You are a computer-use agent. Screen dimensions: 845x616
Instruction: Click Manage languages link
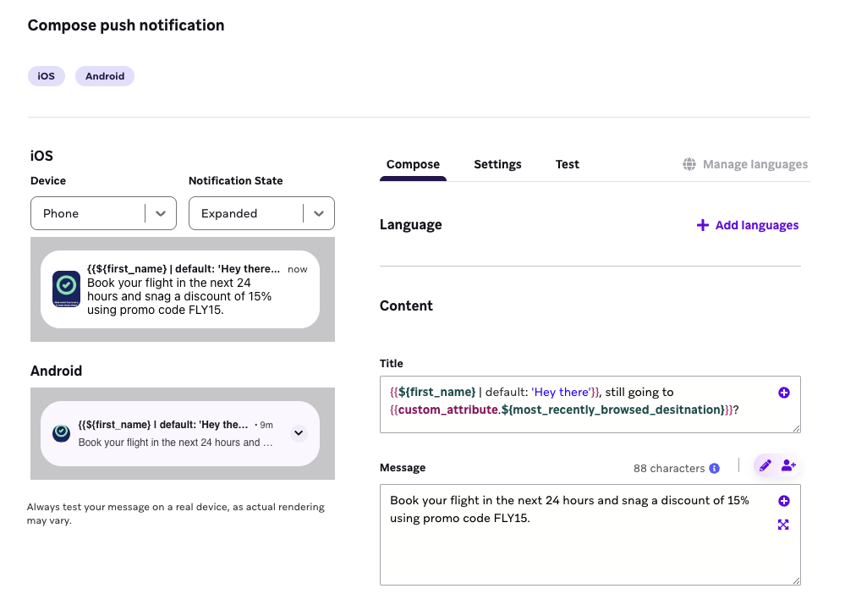745,164
